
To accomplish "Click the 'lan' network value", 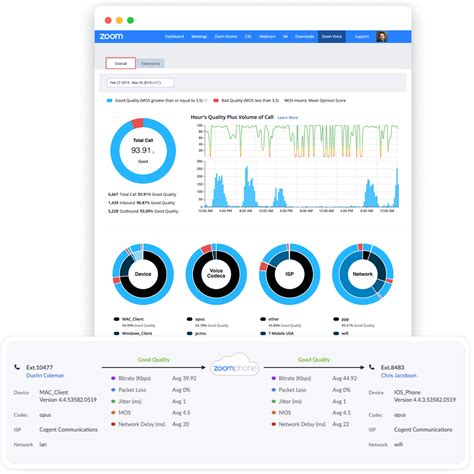I will (43, 444).
